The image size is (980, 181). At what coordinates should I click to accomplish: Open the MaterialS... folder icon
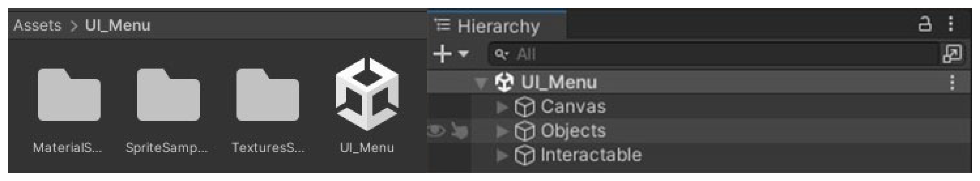click(69, 95)
